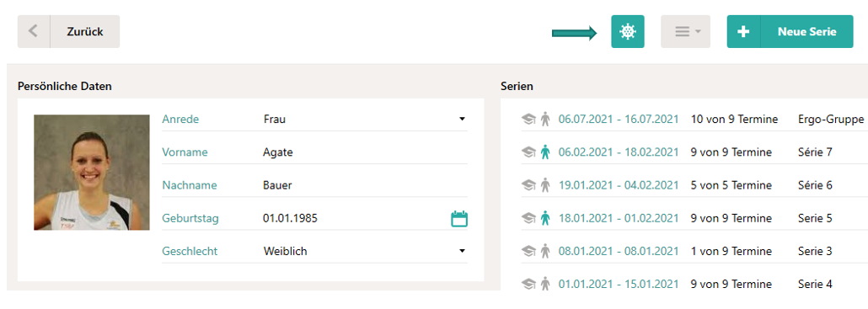
Task: Click graduation cap icon in Série 7 row
Action: click(528, 152)
